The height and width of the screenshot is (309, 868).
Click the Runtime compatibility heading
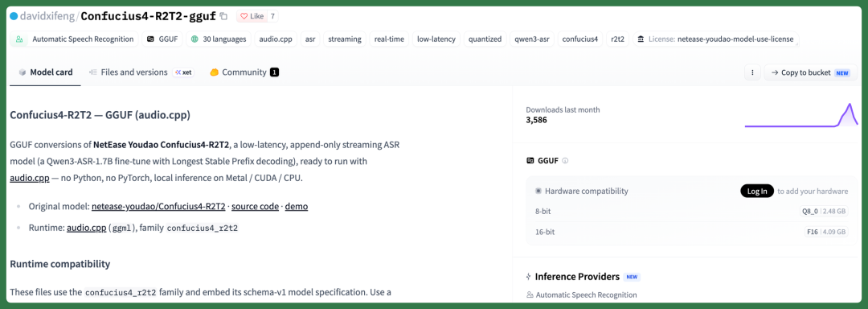(x=59, y=264)
